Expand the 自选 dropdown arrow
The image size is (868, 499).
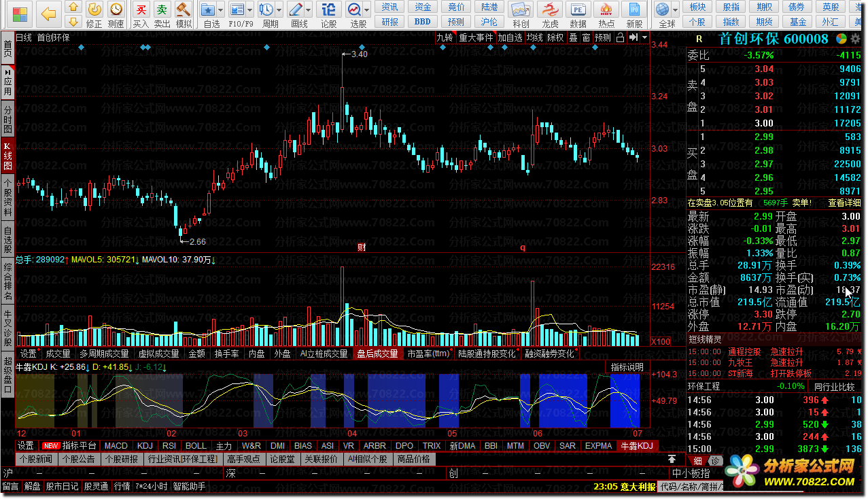(x=221, y=10)
